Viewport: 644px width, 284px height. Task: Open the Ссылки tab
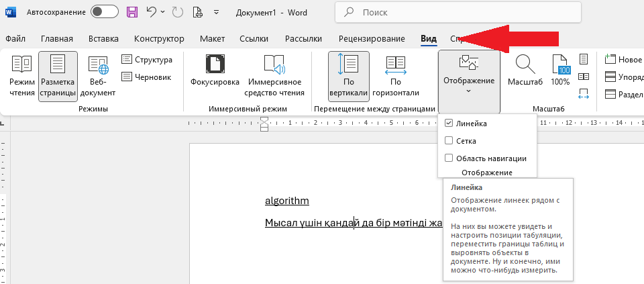coord(254,39)
